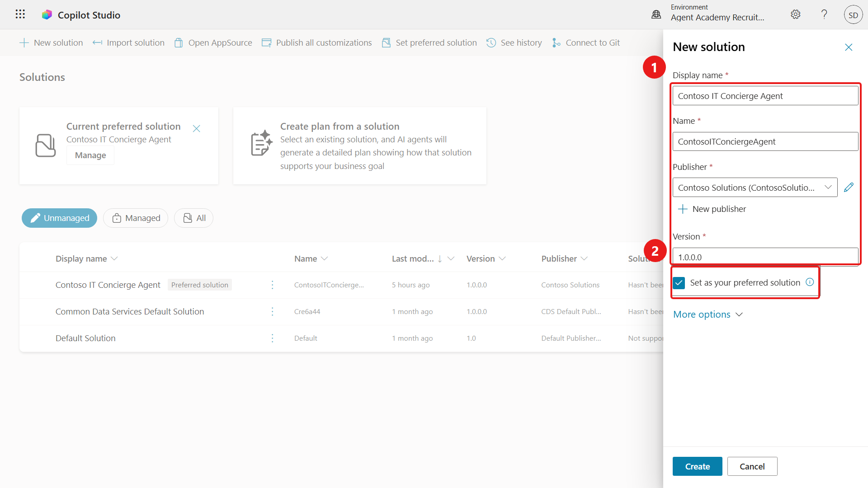Open more actions for Default Solution row
This screenshot has width=868, height=488.
[x=272, y=338]
